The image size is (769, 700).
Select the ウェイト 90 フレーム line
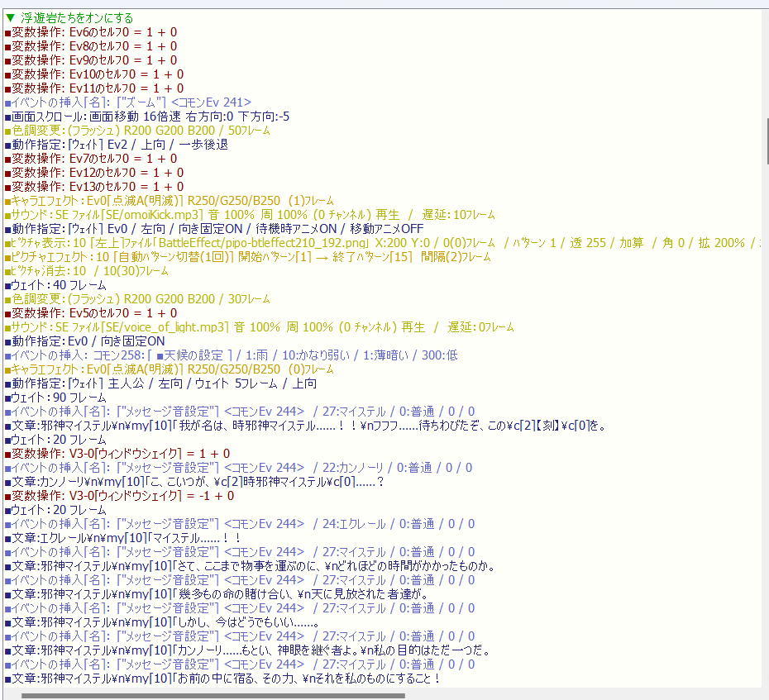pos(56,398)
